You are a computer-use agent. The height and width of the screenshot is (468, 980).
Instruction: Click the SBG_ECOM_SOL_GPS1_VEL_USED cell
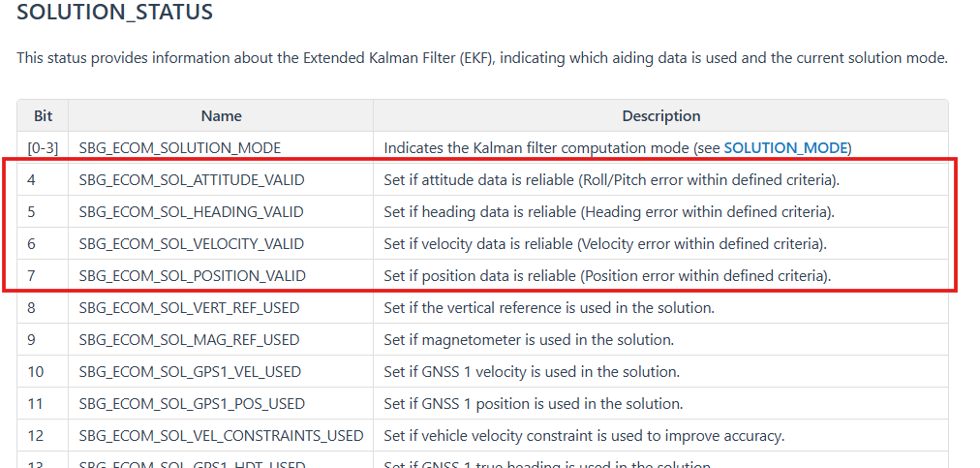190,372
